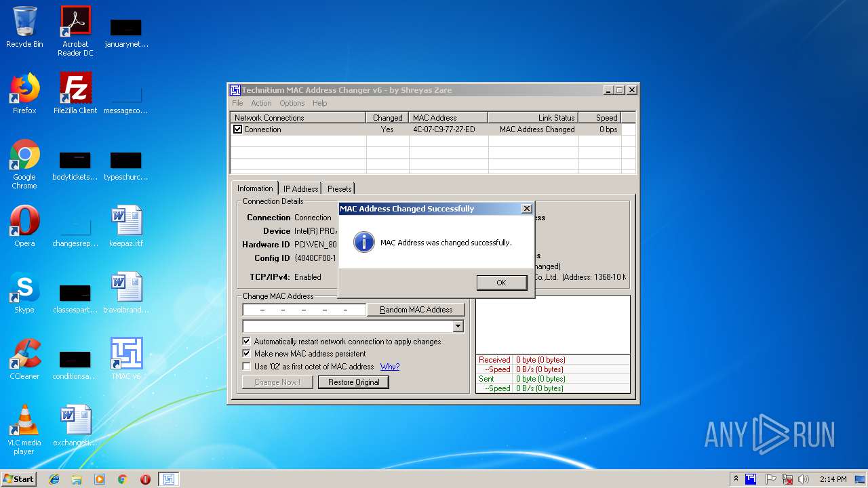Click the MAC address input field
The height and width of the screenshot is (488, 868).
pyautogui.click(x=304, y=310)
